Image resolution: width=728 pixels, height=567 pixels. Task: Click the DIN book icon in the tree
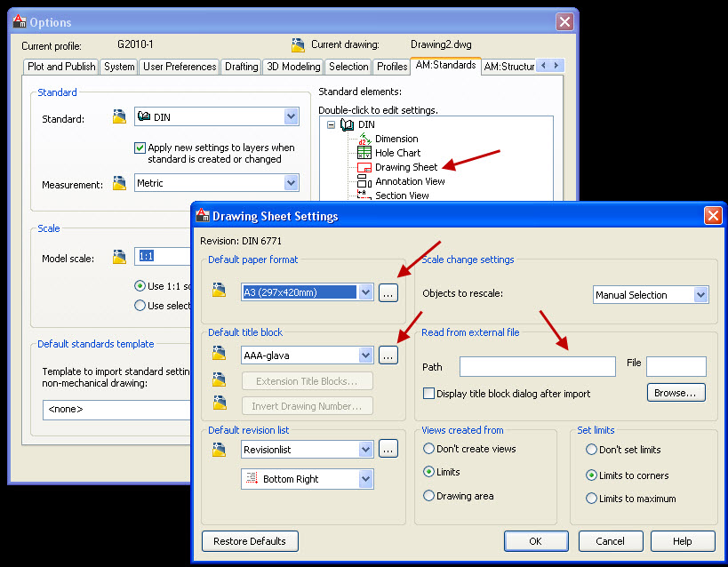[347, 124]
